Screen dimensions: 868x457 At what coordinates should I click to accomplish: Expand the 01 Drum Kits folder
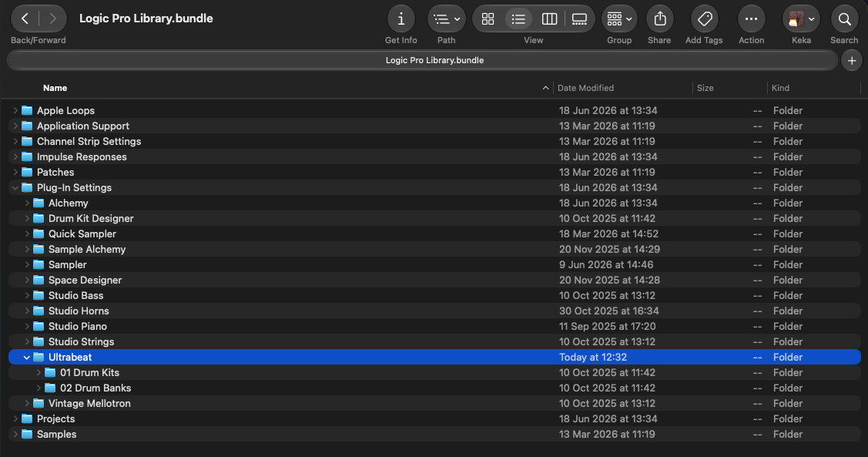(39, 373)
